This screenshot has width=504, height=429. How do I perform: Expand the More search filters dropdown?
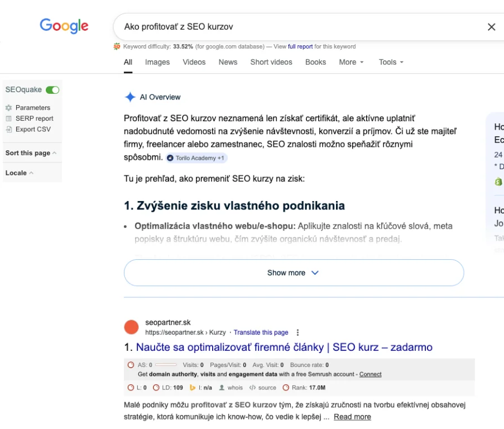(x=351, y=62)
